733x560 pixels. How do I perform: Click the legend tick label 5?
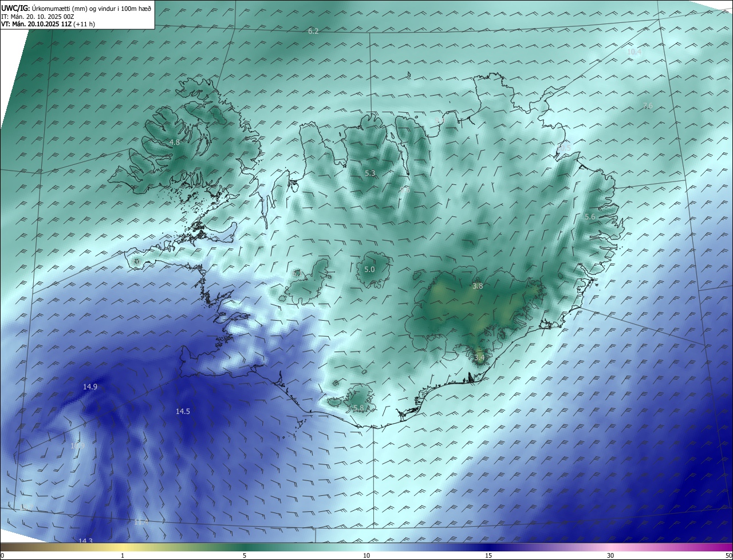tap(245, 556)
